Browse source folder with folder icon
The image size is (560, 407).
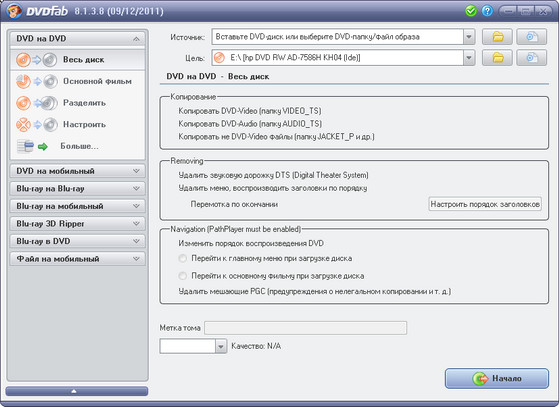point(497,37)
